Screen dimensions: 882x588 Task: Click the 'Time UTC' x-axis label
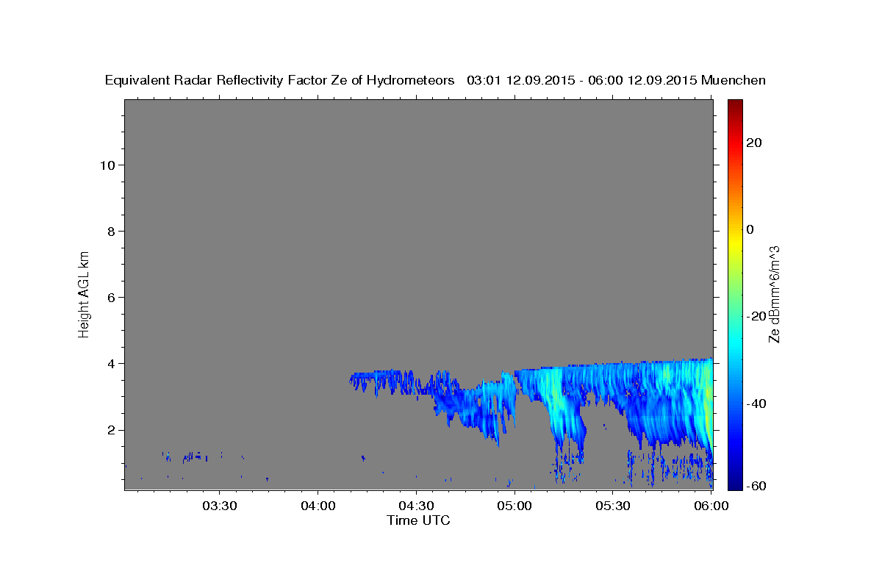(418, 520)
